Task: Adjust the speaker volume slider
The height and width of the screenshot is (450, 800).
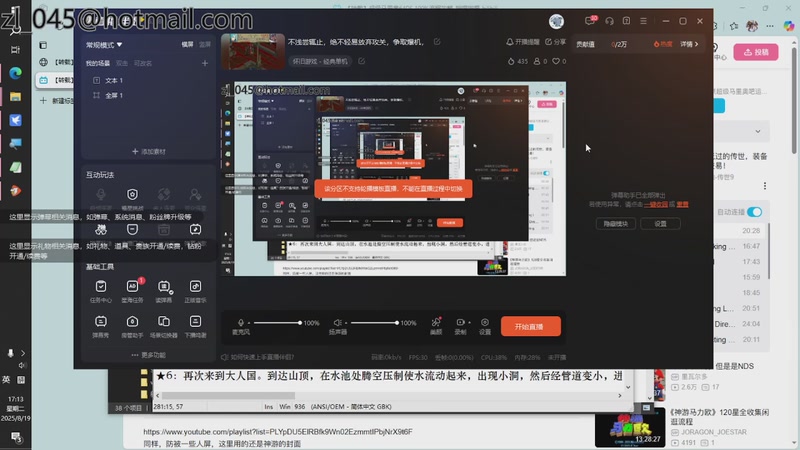Action: click(374, 323)
